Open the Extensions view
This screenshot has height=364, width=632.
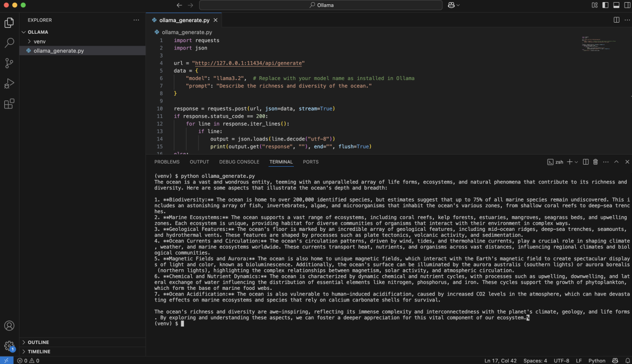point(9,104)
